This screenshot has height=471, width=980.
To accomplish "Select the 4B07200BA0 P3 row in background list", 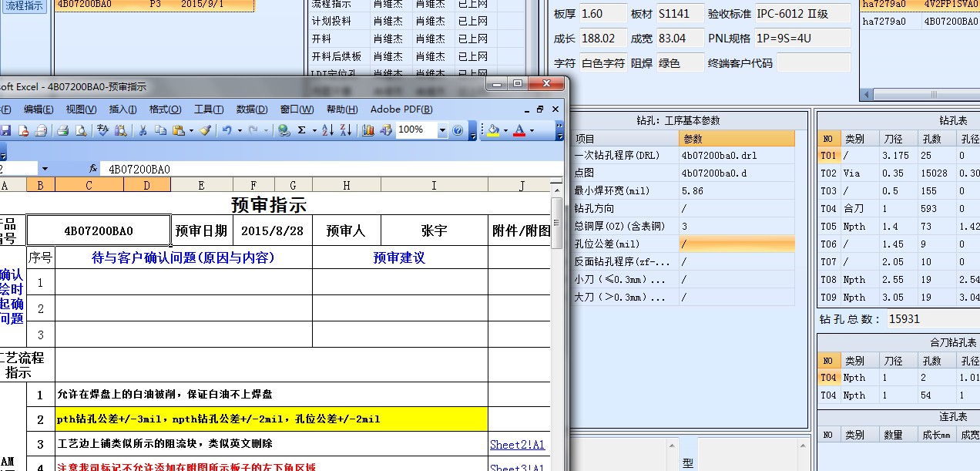I will (x=154, y=5).
